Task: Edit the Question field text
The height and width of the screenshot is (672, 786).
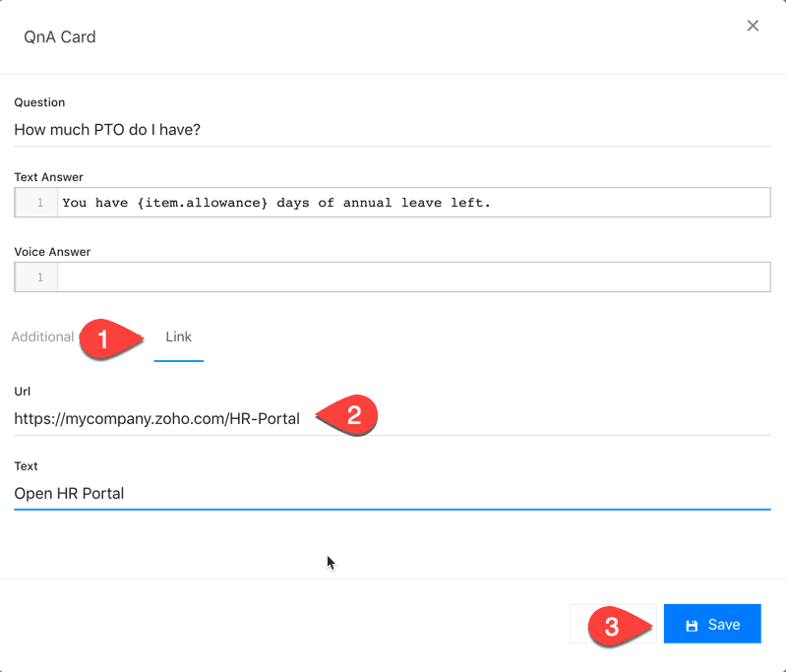Action: (x=392, y=130)
